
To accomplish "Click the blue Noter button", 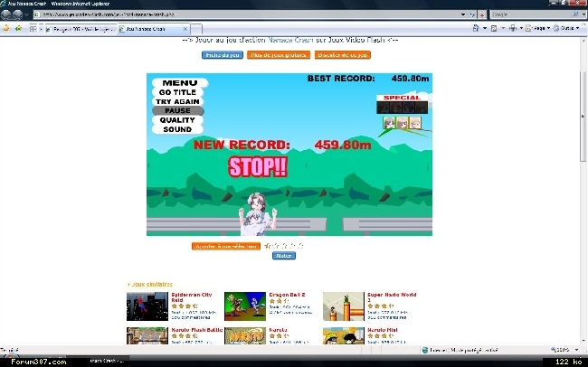I will pos(284,256).
